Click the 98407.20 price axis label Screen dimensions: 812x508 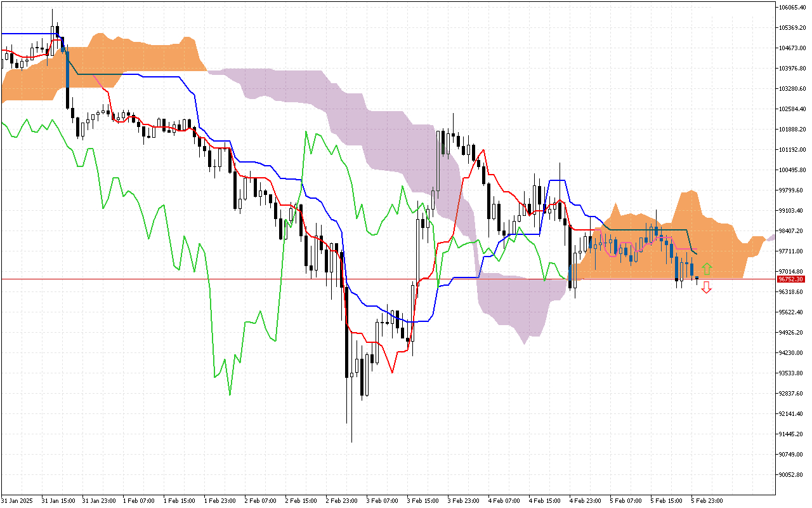click(792, 231)
